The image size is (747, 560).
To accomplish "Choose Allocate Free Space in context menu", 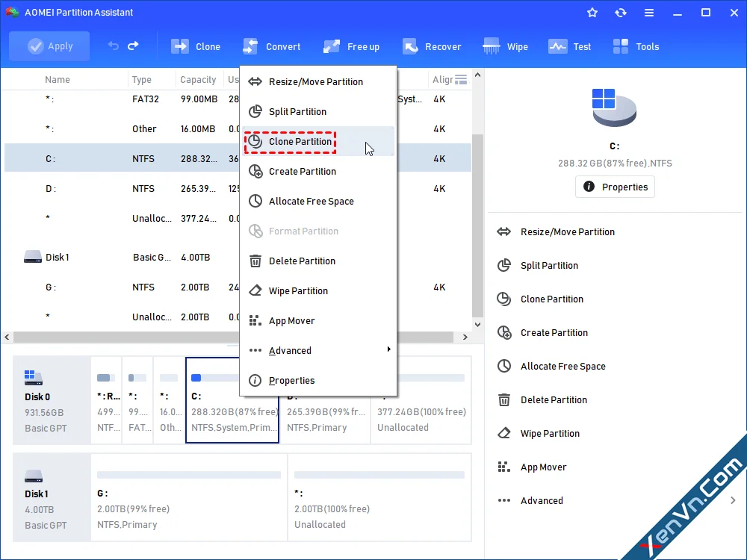I will point(317,202).
